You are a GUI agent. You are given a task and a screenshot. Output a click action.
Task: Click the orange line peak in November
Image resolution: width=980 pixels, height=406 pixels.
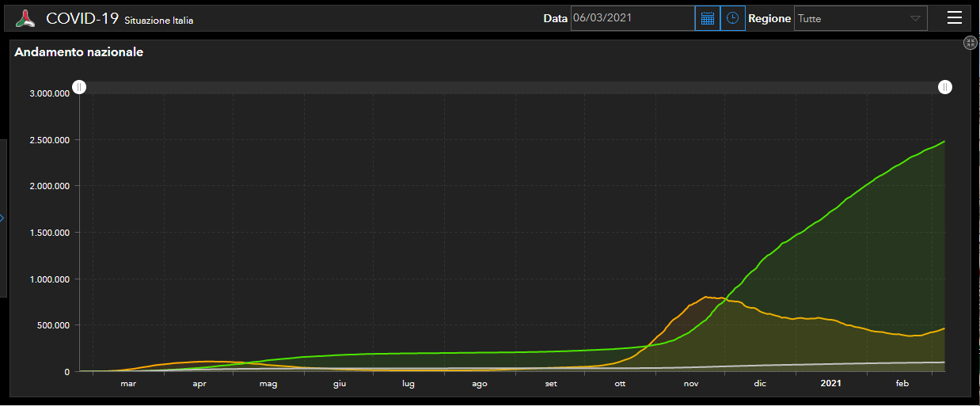click(x=705, y=297)
